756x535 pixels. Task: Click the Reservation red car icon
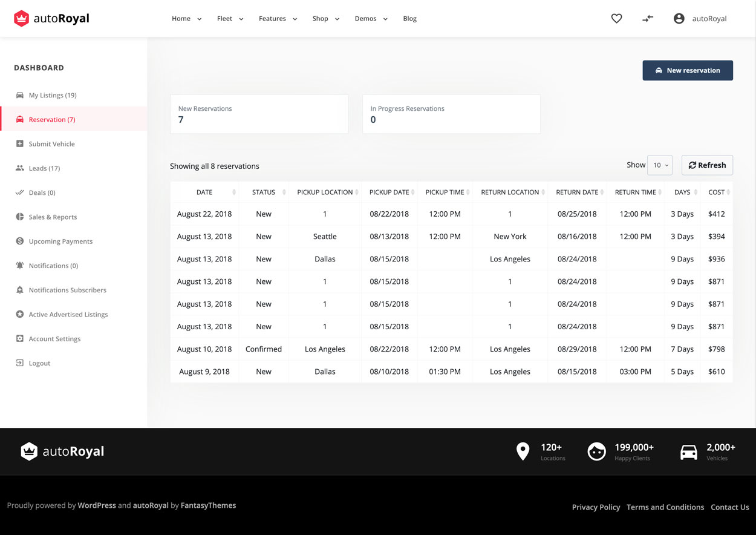(20, 119)
